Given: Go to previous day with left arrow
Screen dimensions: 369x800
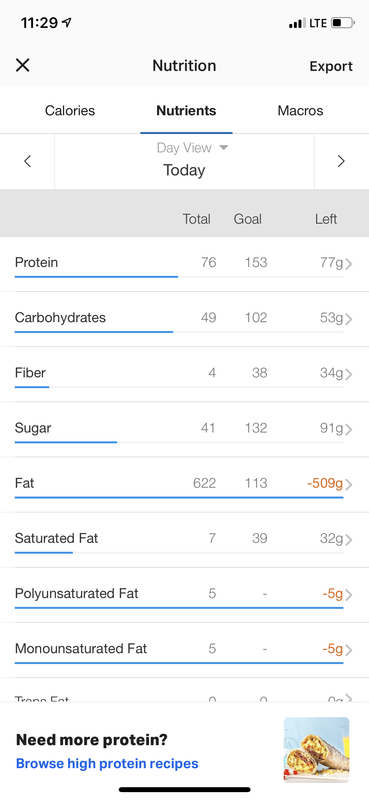Looking at the screenshot, I should (28, 161).
